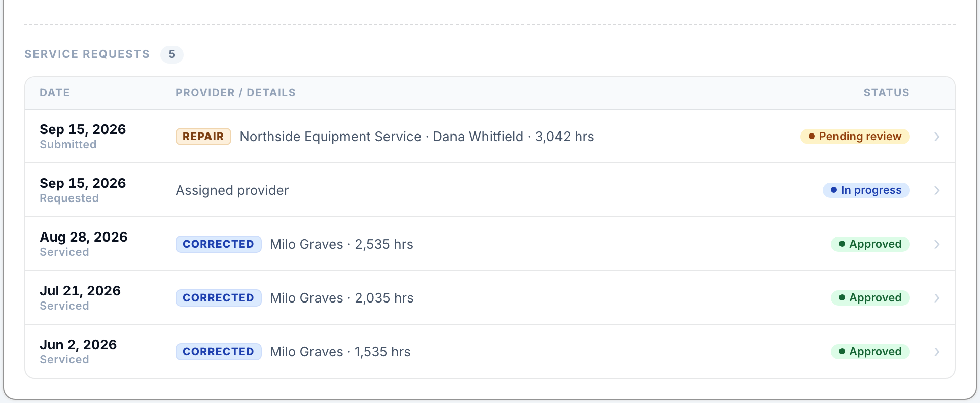The image size is (980, 403).
Task: Click CORRECTED badge beside 1,535 hrs
Action: [x=219, y=352]
